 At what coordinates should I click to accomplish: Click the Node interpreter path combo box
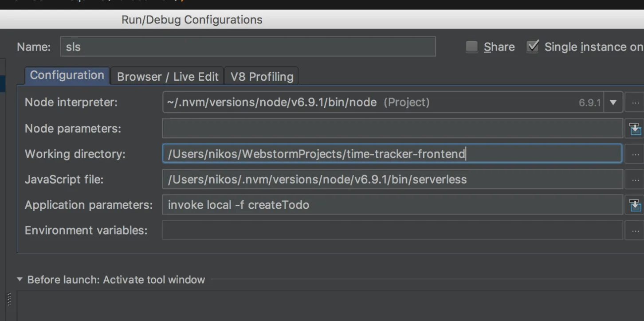[368, 102]
